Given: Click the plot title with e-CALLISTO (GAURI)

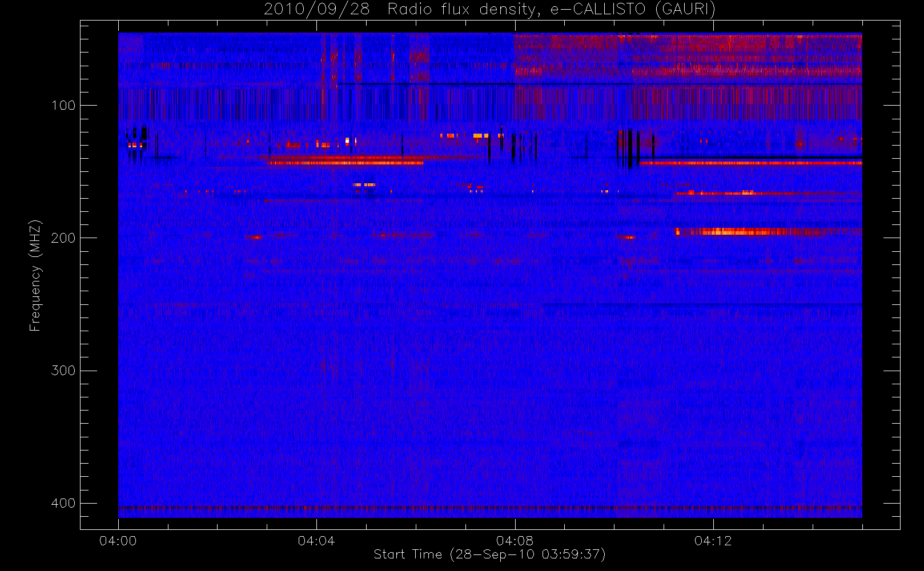Looking at the screenshot, I should click(489, 9).
